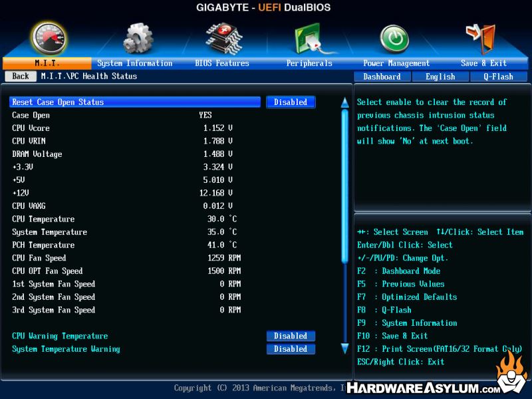Screen dimensions: 532x399
Task: Click the PCH Temperature label
Action: click(x=43, y=245)
